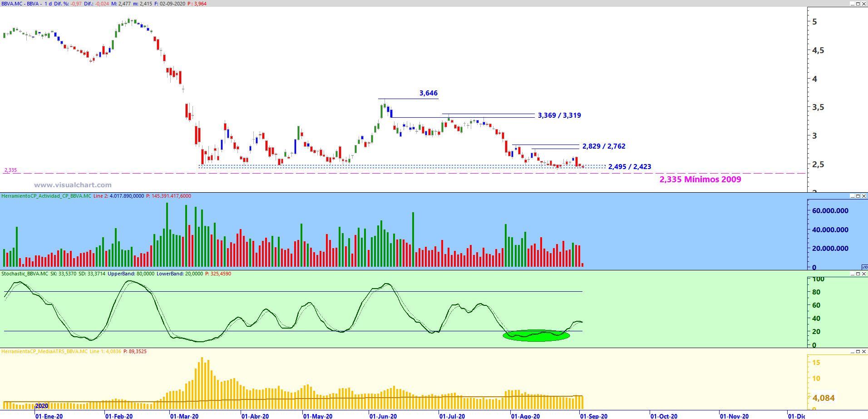The height and width of the screenshot is (419, 868).
Task: Minimize the BBVA.MC price chart panel
Action: (x=852, y=4)
